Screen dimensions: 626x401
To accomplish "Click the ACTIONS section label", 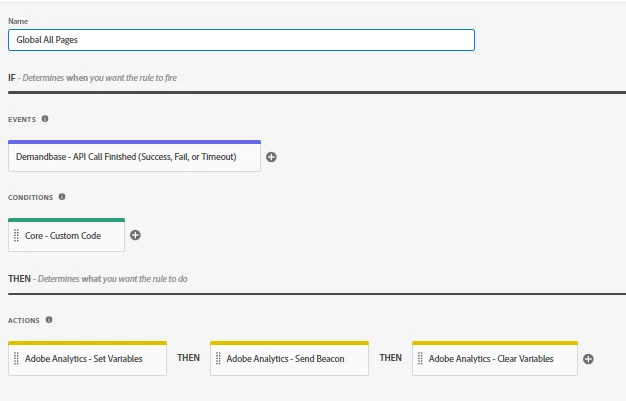I will click(x=24, y=320).
